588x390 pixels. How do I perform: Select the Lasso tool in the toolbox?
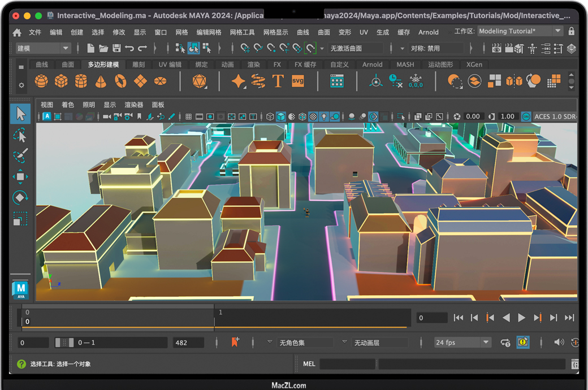(x=20, y=136)
